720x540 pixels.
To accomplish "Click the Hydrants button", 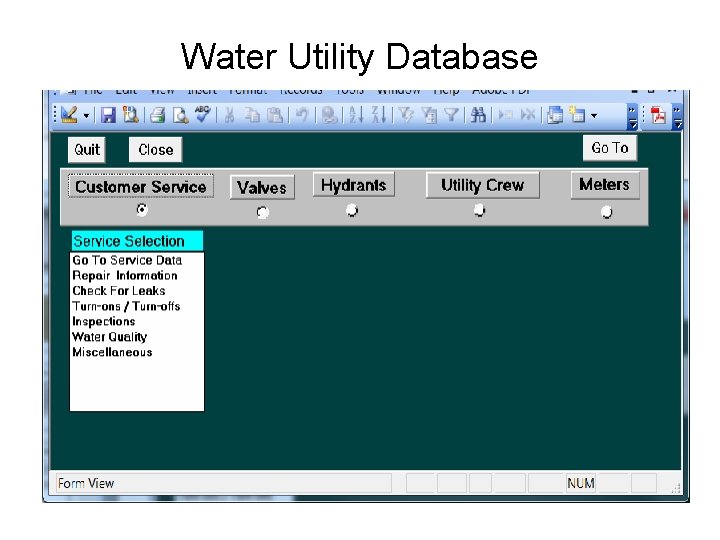I will pos(354,185).
